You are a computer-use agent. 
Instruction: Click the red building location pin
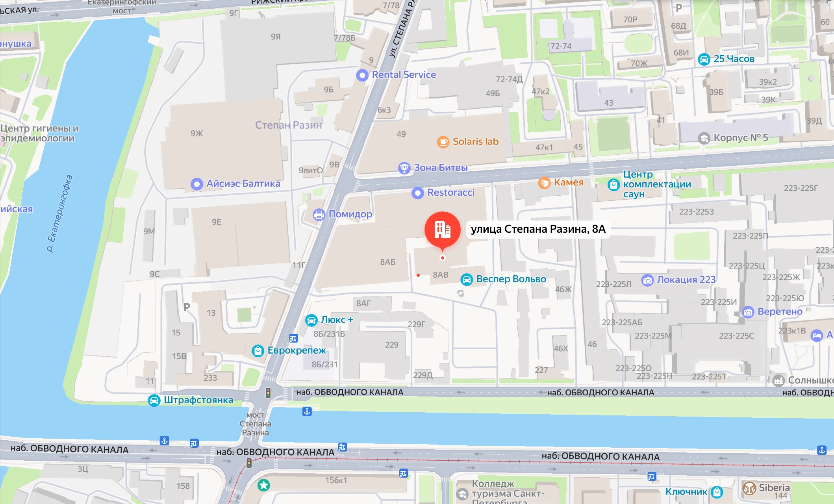[x=443, y=230]
